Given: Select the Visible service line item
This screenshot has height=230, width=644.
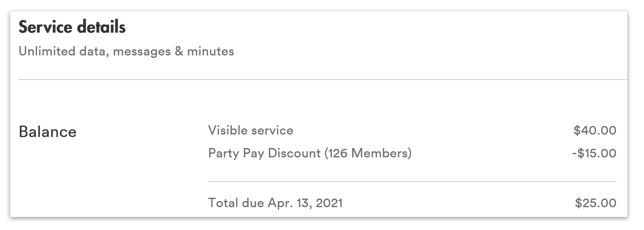Looking at the screenshot, I should tap(250, 130).
